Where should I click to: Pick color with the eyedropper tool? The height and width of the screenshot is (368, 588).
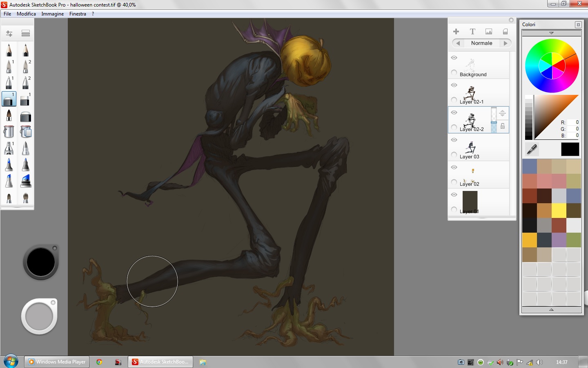532,149
